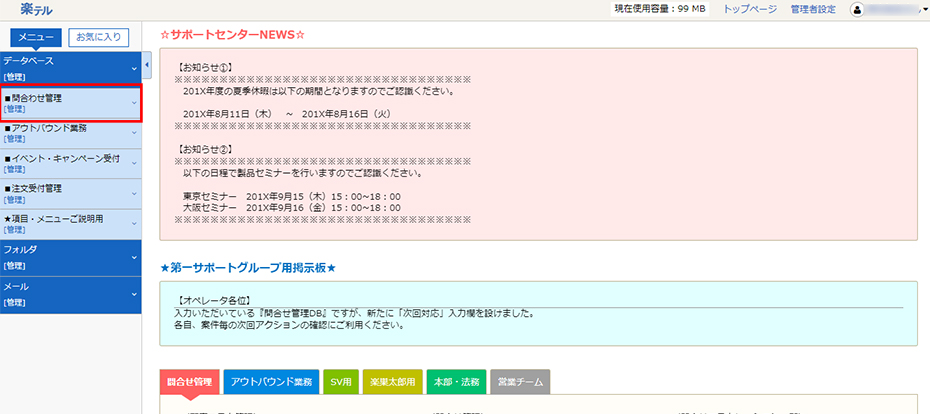Select the 問合せ管理 bulletin tab

(189, 382)
